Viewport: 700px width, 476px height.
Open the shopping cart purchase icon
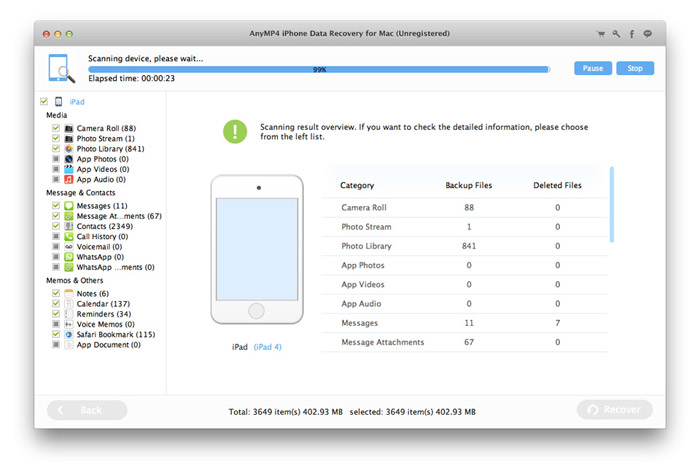601,33
